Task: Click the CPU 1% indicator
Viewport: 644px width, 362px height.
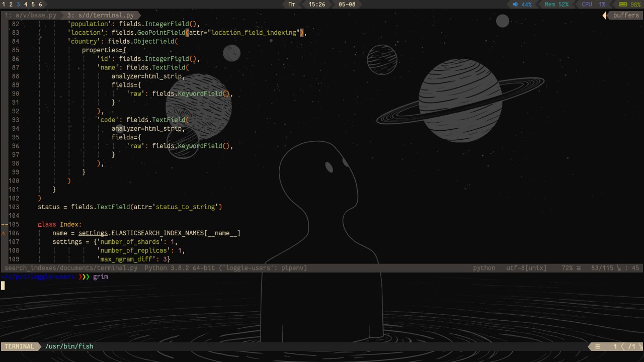Action: coord(593,4)
